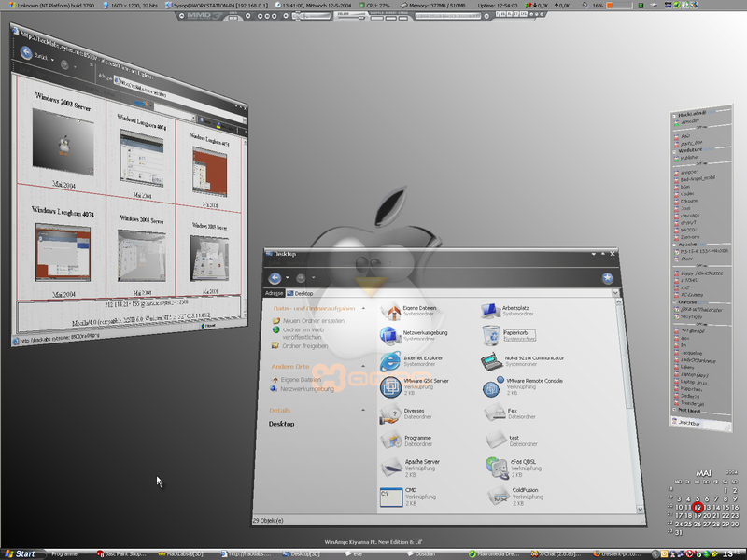The height and width of the screenshot is (560, 747).
Task: Click the Neuen Ordner erstellen link
Action: [312, 321]
